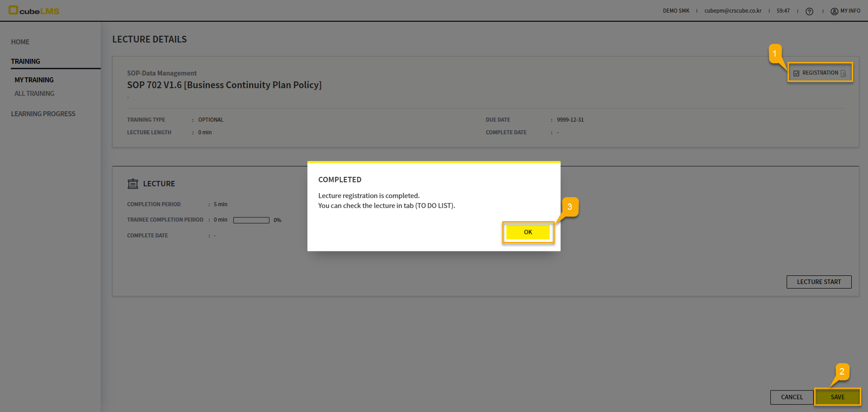Image resolution: width=868 pixels, height=412 pixels.
Task: Click the trainee completion progress bar
Action: click(251, 220)
